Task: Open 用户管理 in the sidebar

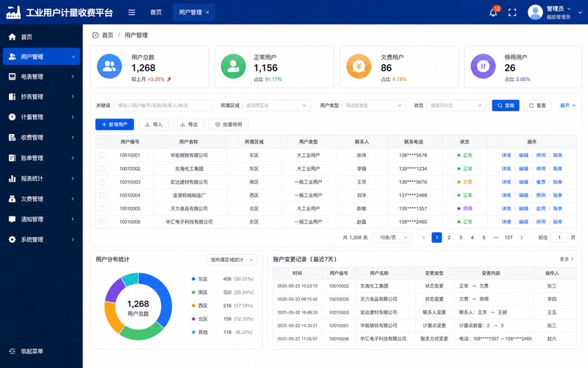Action: coord(41,57)
